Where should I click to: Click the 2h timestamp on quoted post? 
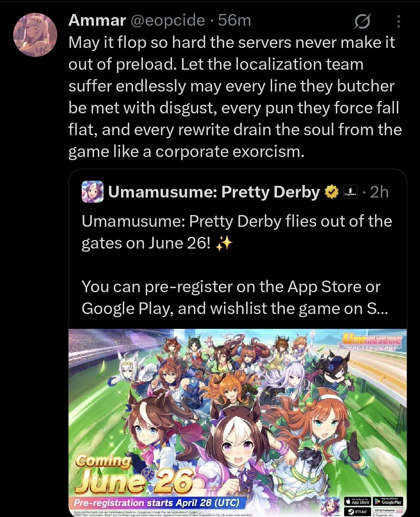pos(379,192)
